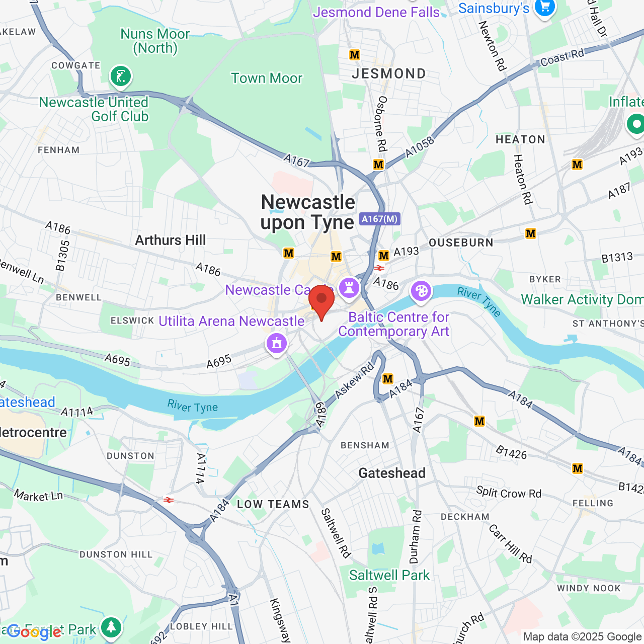This screenshot has height=644, width=644.
Task: Click the Newcastle upon Tyne city label
Action: tap(308, 212)
